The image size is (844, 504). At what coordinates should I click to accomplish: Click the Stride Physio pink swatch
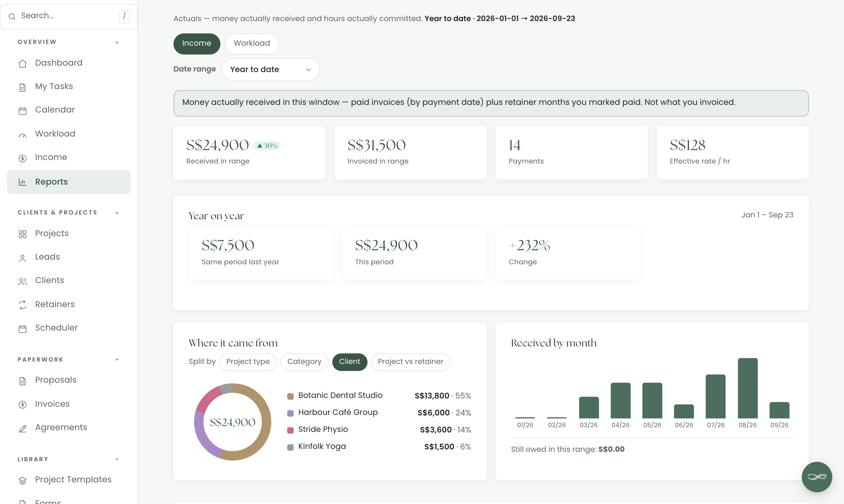[x=290, y=430]
